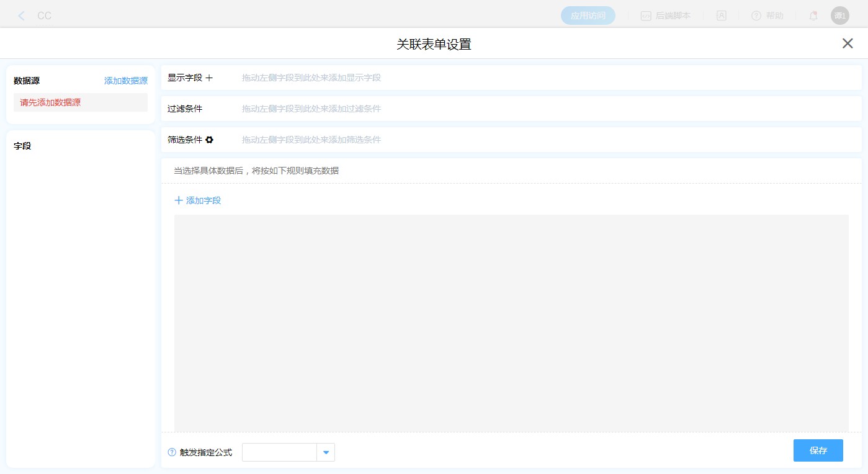Click the 过滤条件 drop area placeholder

(x=311, y=109)
